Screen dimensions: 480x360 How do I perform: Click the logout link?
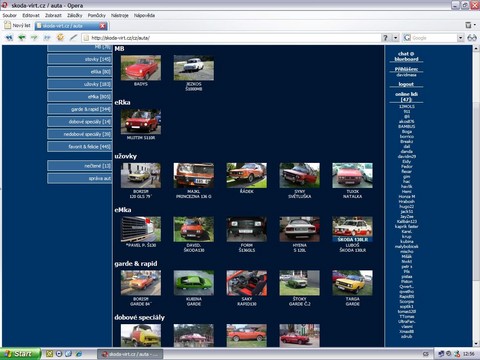pos(406,84)
